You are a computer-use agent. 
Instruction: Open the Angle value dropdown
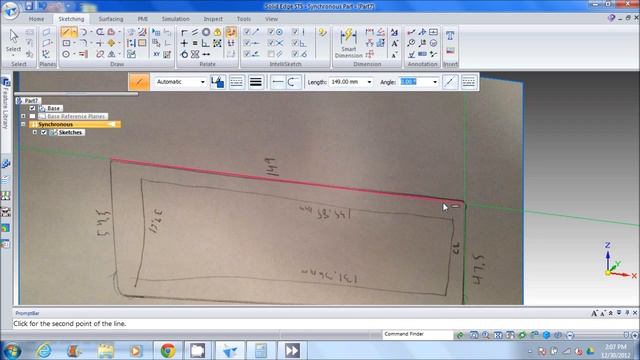click(435, 82)
